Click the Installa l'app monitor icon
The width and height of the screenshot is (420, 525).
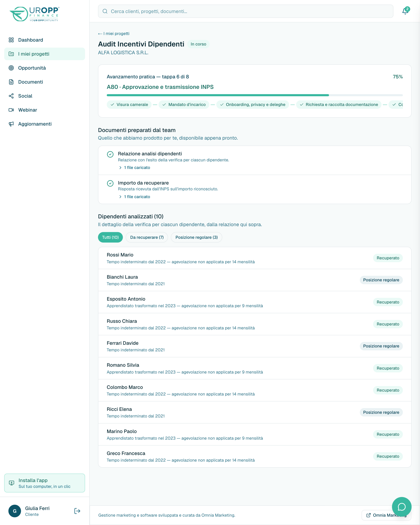click(x=11, y=483)
